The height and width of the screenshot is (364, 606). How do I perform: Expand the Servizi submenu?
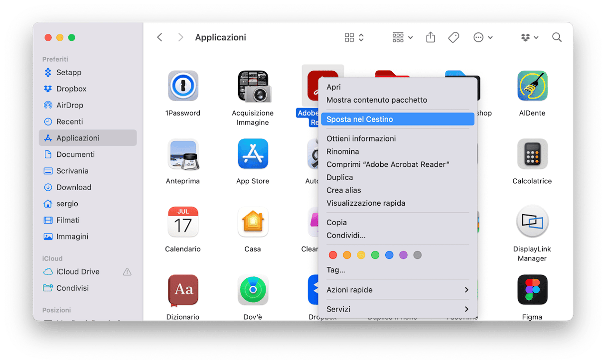coord(398,309)
